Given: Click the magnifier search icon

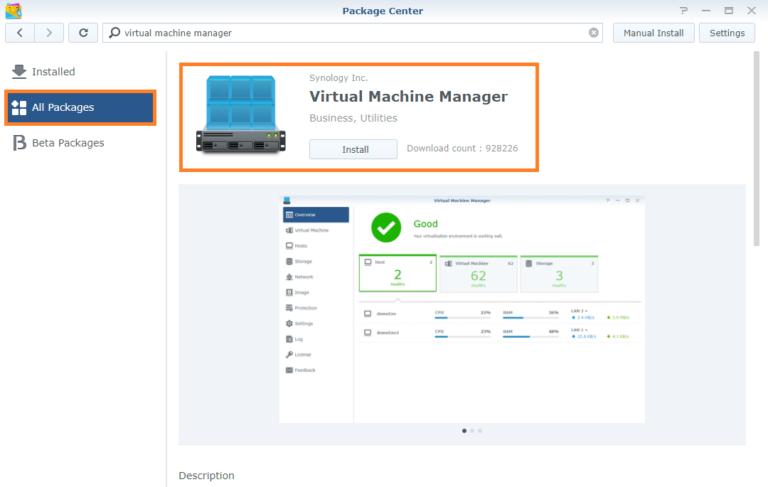Looking at the screenshot, I should coord(114,33).
